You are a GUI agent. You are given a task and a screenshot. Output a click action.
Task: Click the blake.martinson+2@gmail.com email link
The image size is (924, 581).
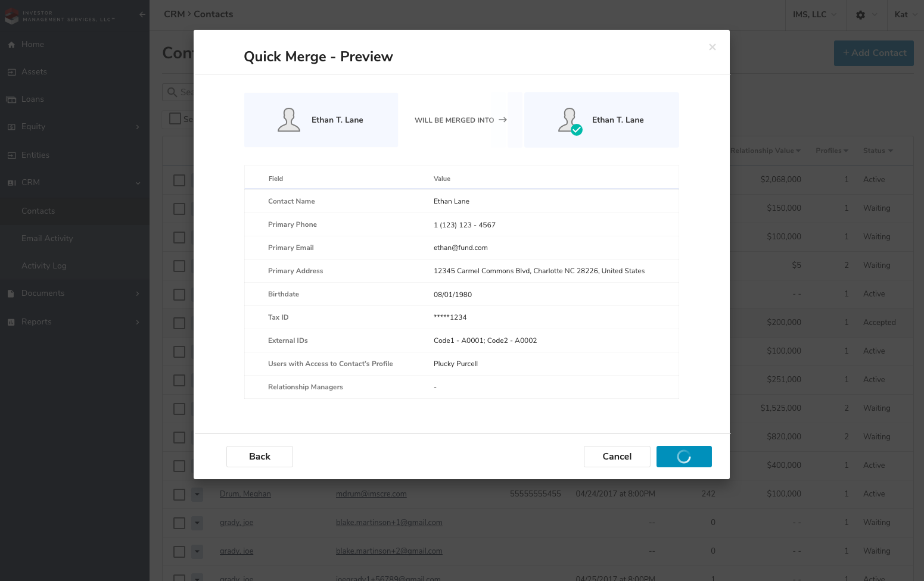click(389, 551)
